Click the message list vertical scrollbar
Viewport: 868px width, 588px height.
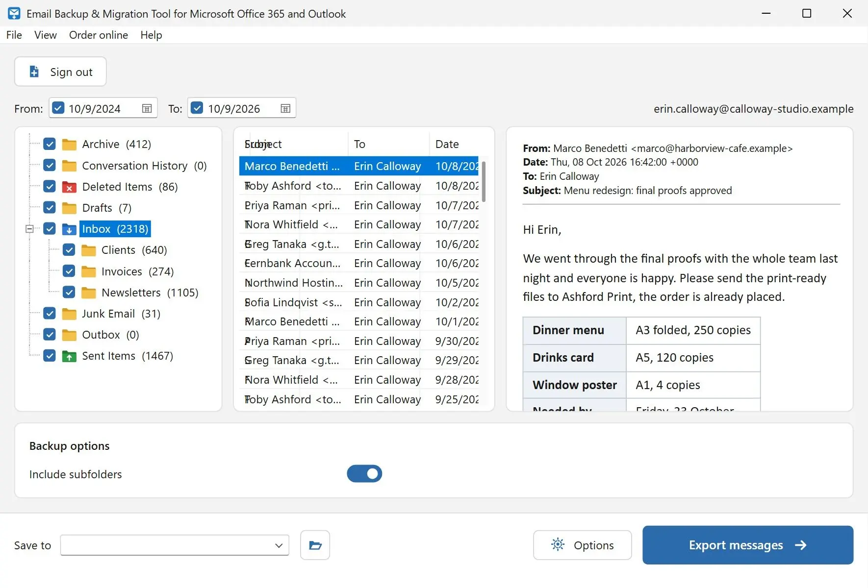(484, 181)
